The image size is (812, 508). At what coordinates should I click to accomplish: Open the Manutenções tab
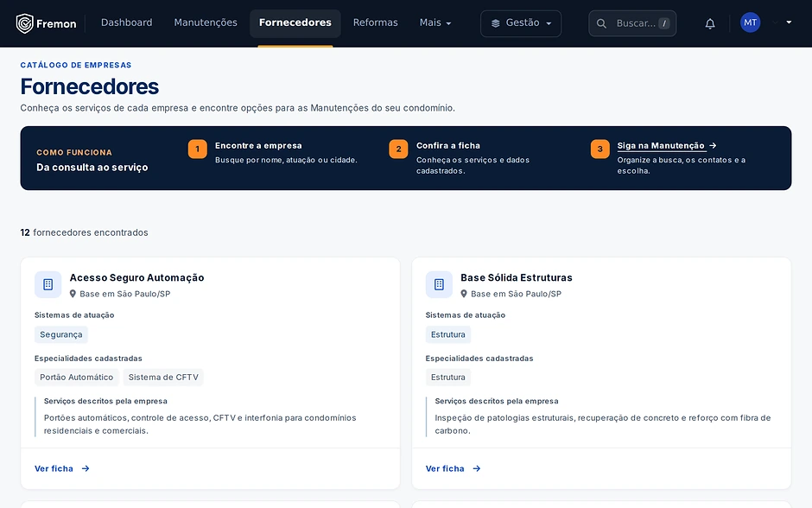tap(206, 22)
